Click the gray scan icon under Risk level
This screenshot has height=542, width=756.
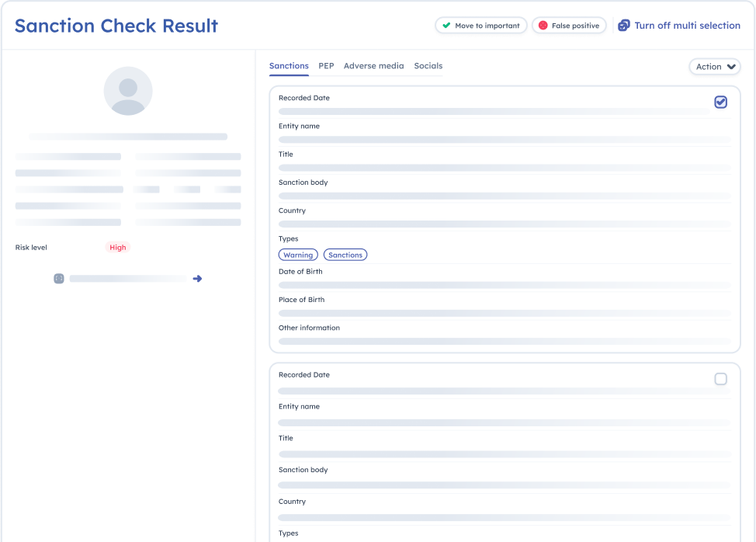click(58, 279)
